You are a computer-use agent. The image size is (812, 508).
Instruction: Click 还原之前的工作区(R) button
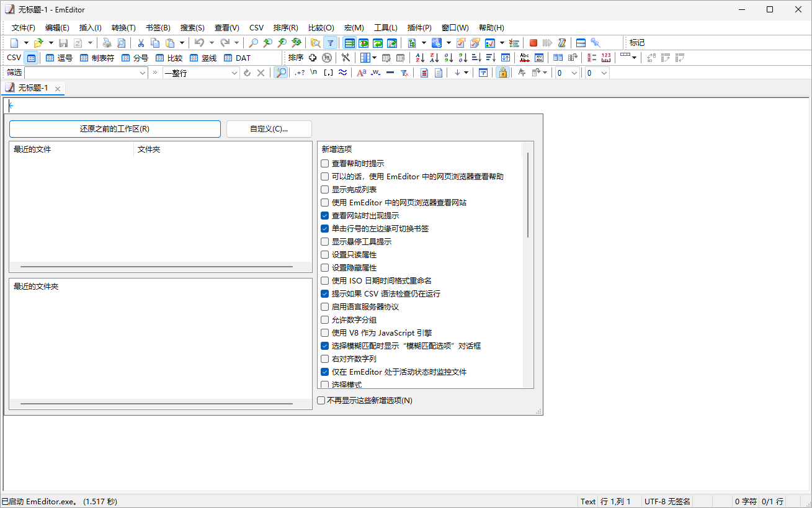115,129
